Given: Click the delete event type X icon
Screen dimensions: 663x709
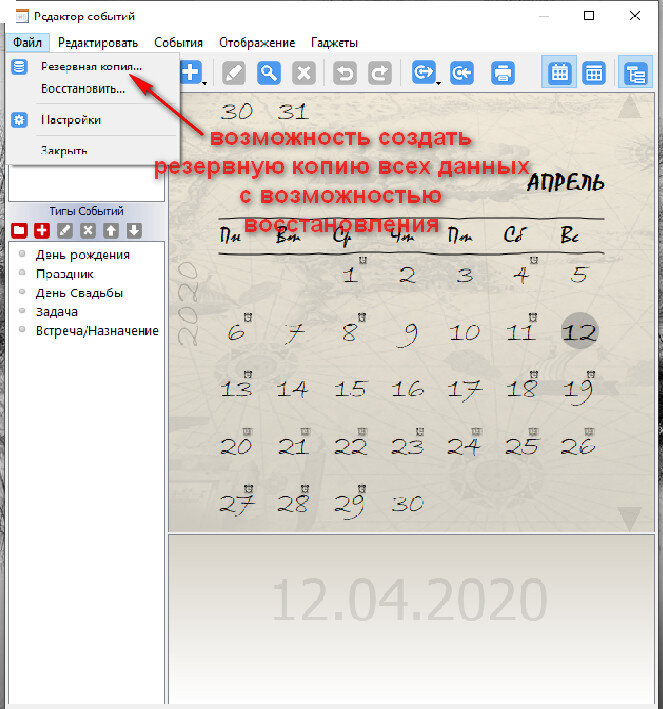Looking at the screenshot, I should [x=88, y=231].
